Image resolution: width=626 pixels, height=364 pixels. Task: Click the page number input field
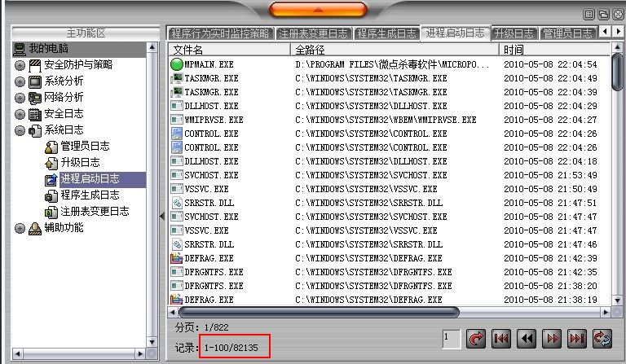tap(451, 338)
